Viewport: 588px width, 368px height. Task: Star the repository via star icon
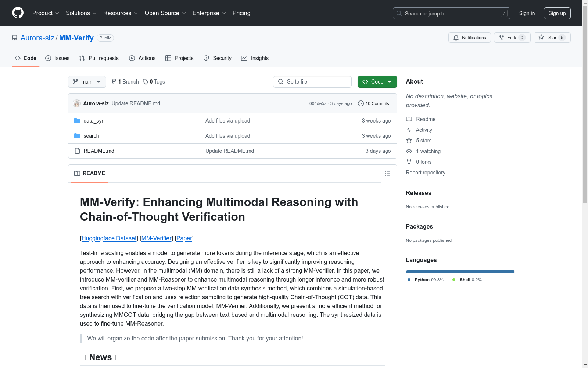[x=541, y=37]
